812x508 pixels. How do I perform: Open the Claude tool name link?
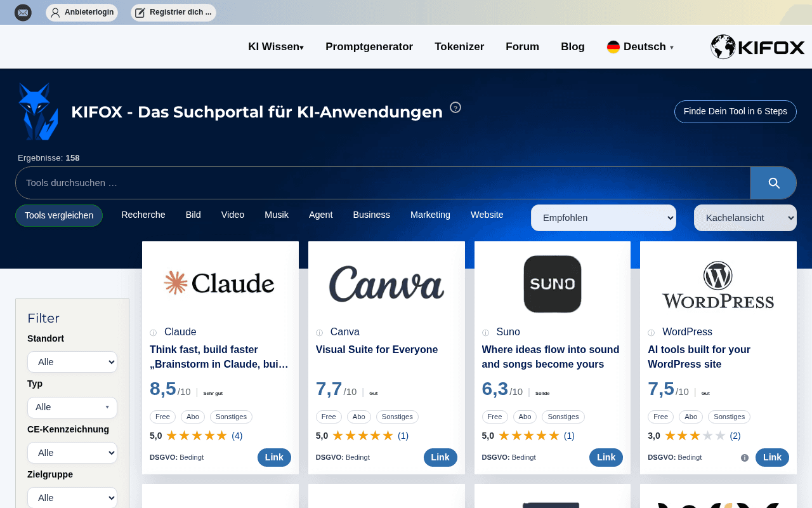pos(180,332)
